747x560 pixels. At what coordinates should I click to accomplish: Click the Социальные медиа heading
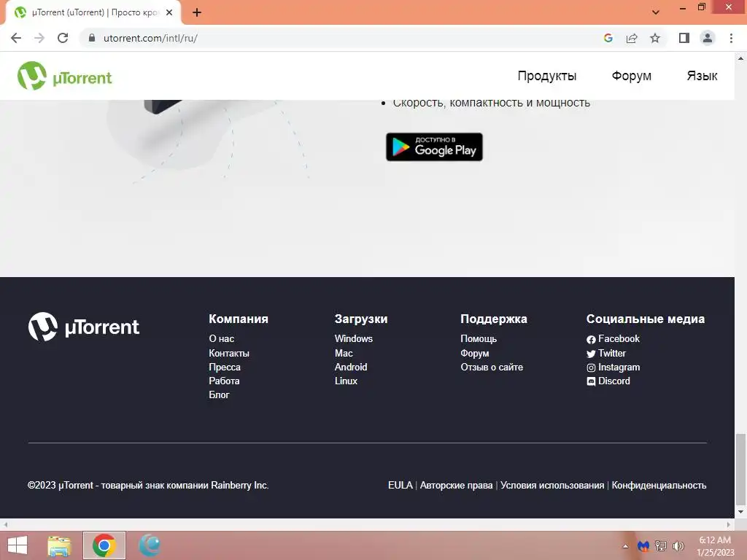pyautogui.click(x=646, y=319)
